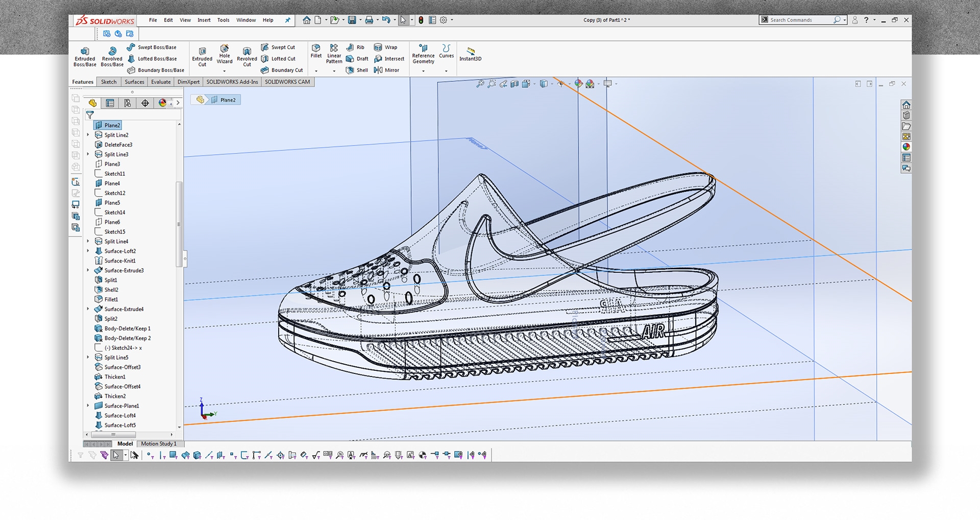980x520 pixels.
Task: Expand the Surface-Extrude3 tree node
Action: point(88,270)
